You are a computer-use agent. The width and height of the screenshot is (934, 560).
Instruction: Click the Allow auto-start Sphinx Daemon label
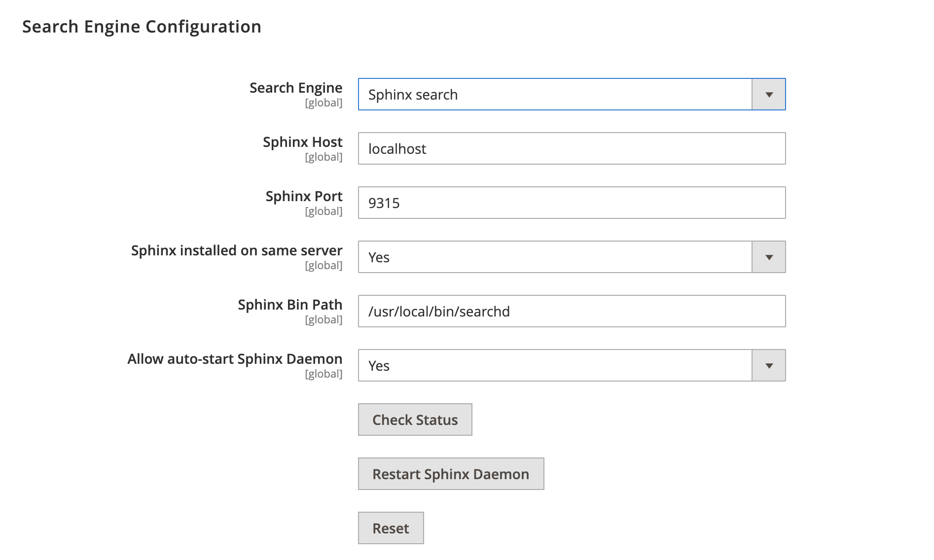coord(235,359)
